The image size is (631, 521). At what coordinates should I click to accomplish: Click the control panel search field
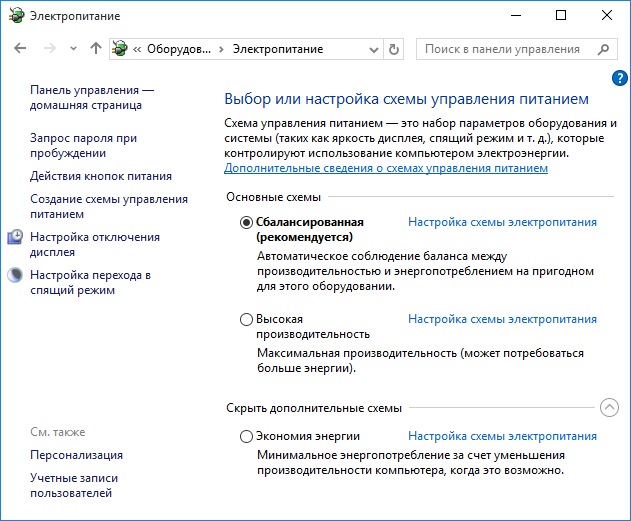pyautogui.click(x=502, y=49)
